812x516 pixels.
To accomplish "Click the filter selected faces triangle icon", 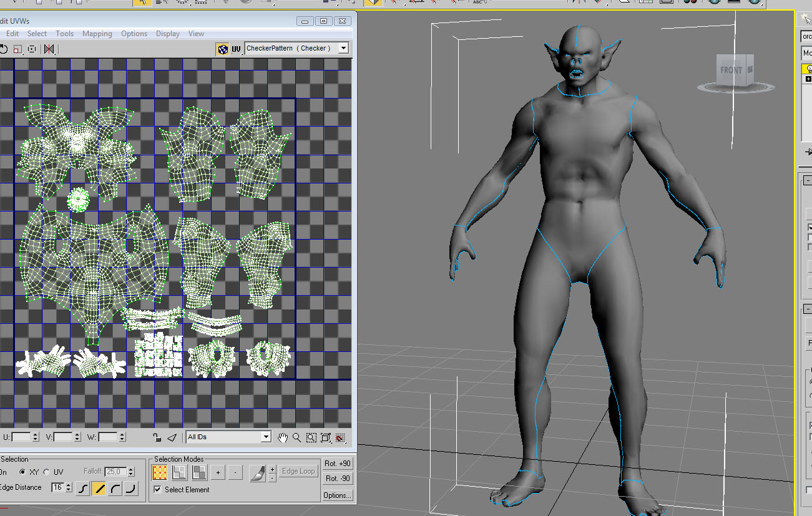I will [x=173, y=437].
